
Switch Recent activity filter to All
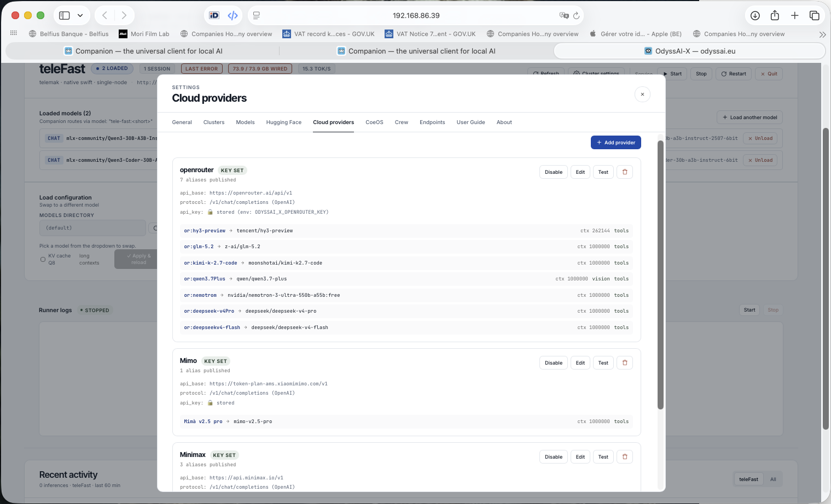(773, 479)
